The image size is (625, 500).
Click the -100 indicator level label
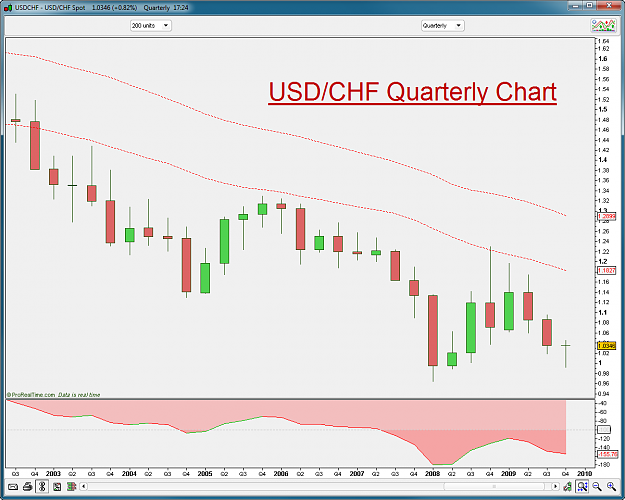pos(604,430)
